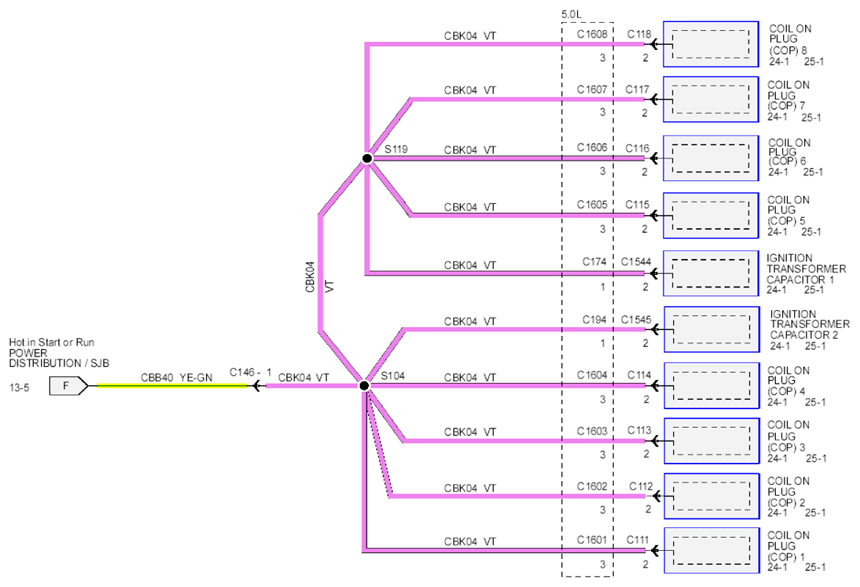Select the "C111" connector label
Image resolution: width=860 pixels, height=587 pixels.
pos(638,540)
